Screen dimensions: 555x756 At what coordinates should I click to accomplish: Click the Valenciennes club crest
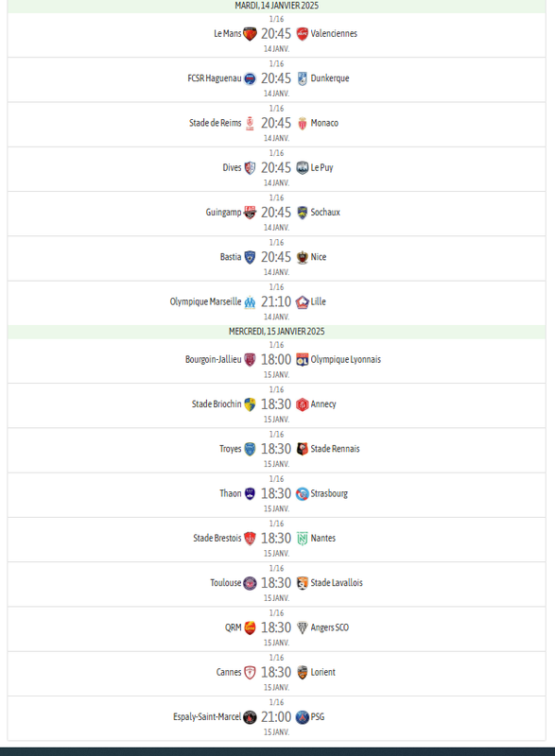[x=303, y=34]
